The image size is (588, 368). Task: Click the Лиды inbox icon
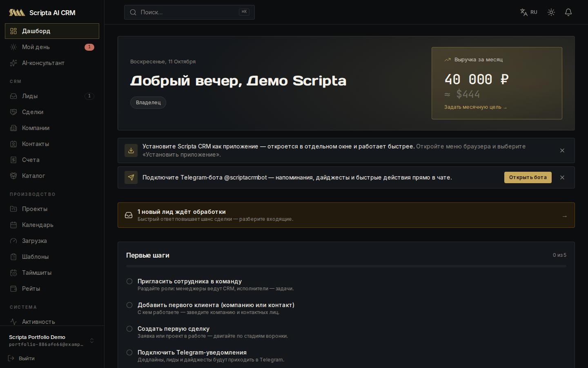click(13, 96)
